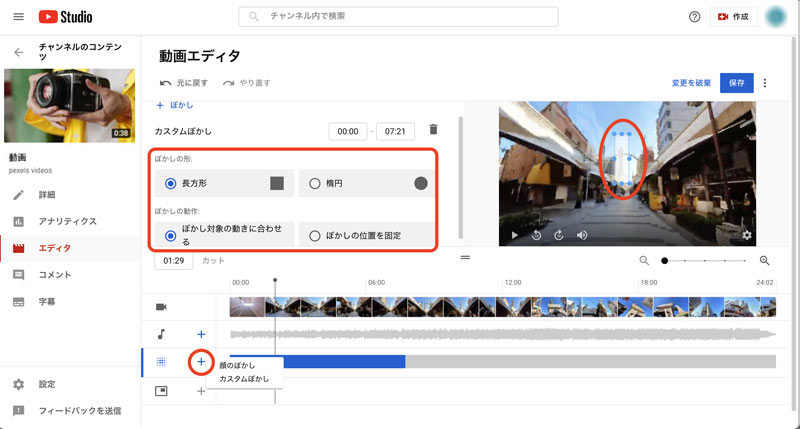Edit the 01:29 current time field
The width and height of the screenshot is (800, 429).
tap(173, 261)
